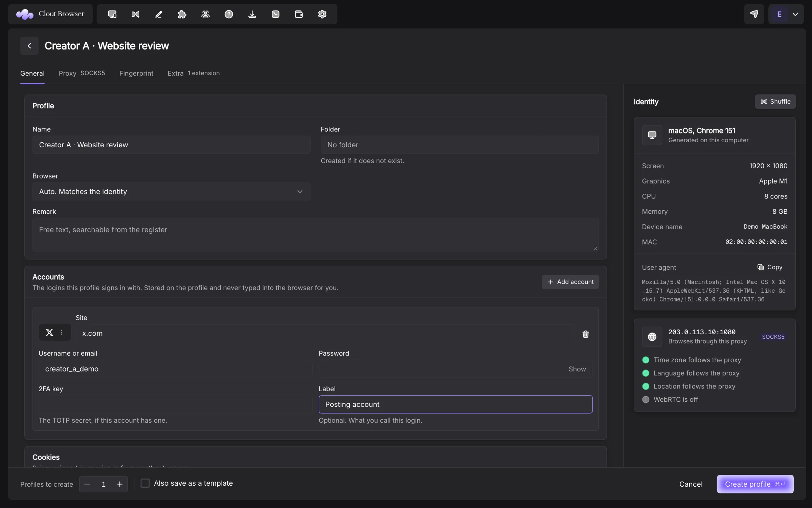Switch to the Fingerprint tab
The image size is (812, 508).
(136, 73)
